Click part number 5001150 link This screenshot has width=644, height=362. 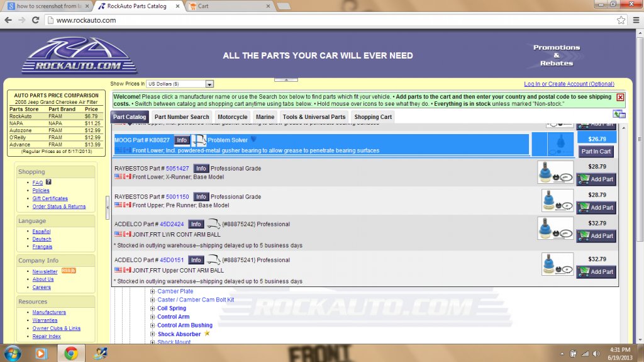(x=177, y=196)
